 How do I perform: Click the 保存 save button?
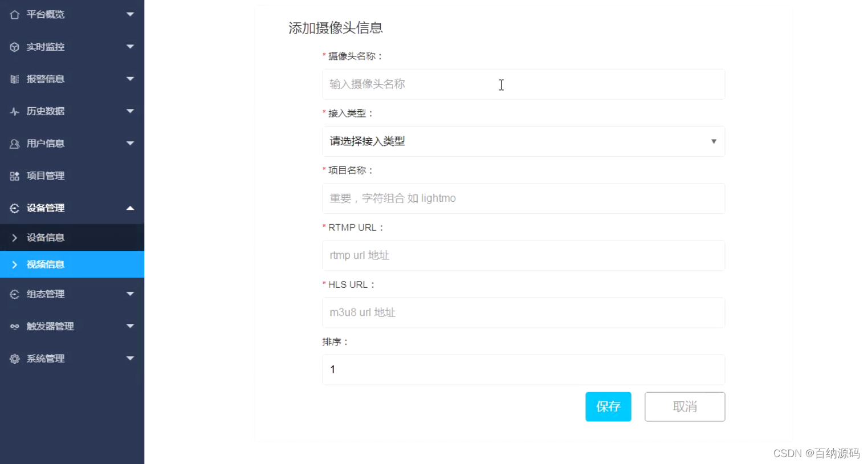pos(608,406)
